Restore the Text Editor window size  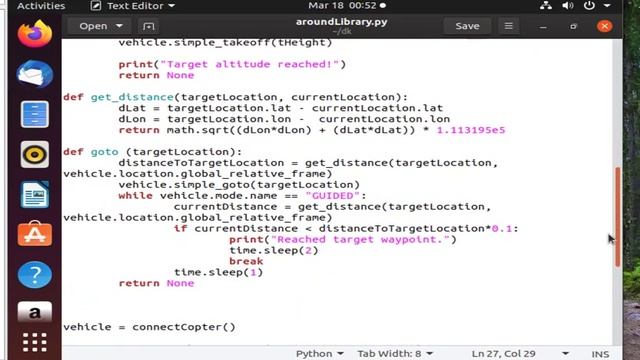[573, 27]
